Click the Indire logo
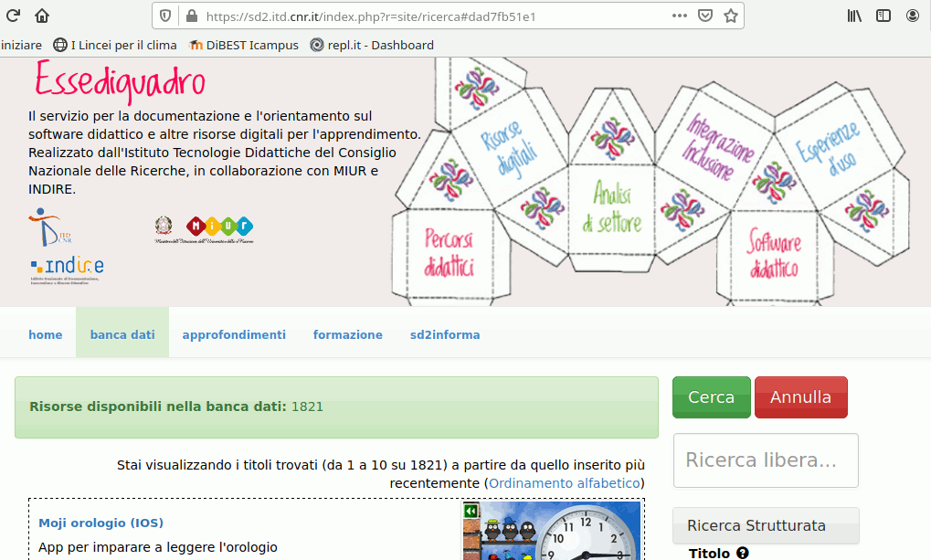931x560 pixels. coord(67,269)
